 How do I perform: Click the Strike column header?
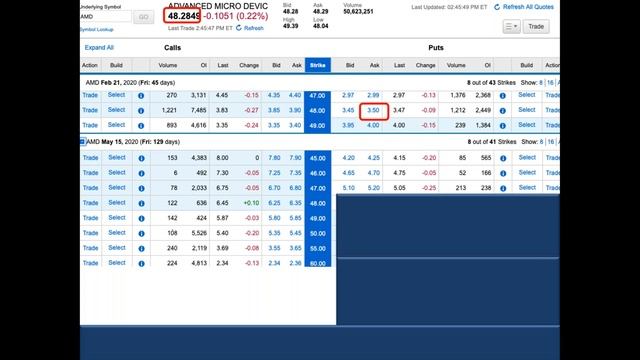click(318, 65)
